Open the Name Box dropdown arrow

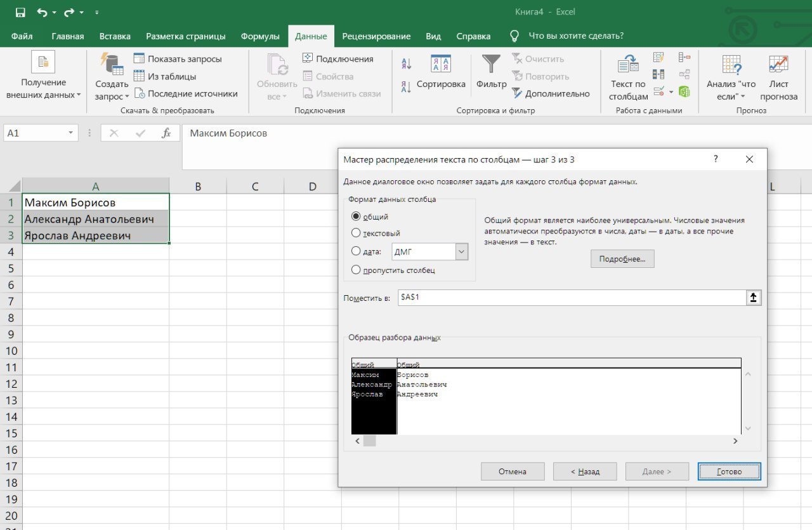pyautogui.click(x=70, y=133)
